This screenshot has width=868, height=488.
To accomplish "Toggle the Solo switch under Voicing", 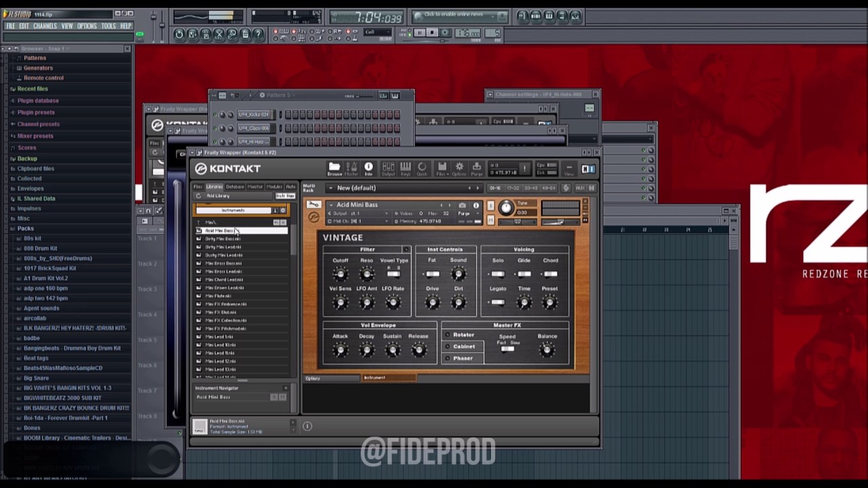I will tap(498, 274).
